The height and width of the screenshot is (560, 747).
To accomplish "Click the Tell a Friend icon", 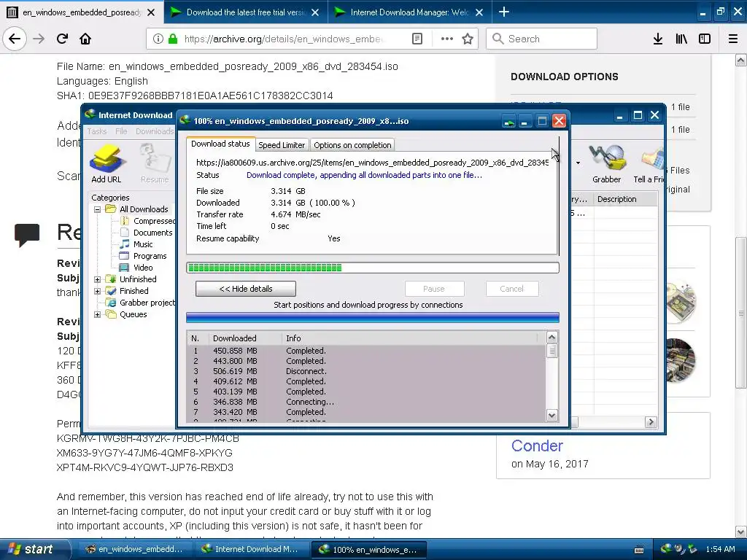I will [649, 164].
